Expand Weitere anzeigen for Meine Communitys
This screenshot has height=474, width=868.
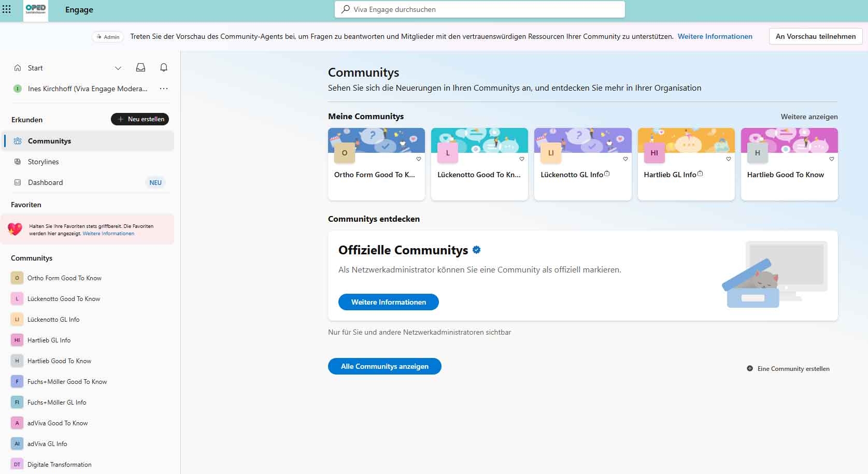[809, 117]
